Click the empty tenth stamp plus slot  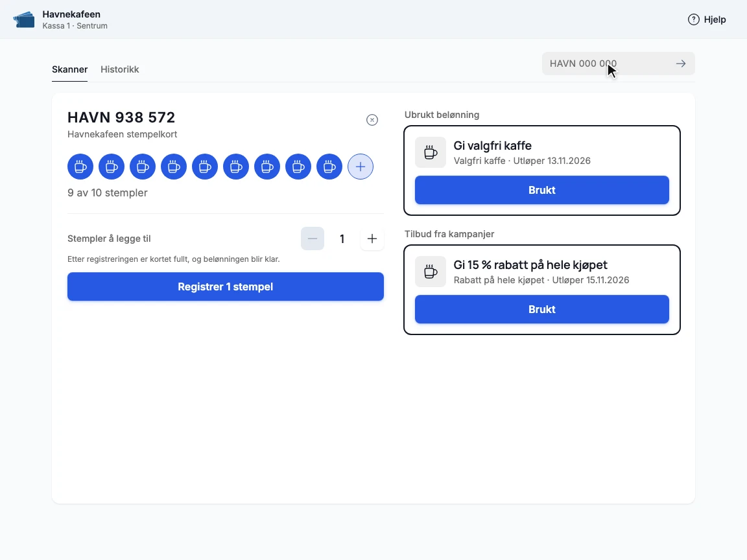pyautogui.click(x=361, y=167)
